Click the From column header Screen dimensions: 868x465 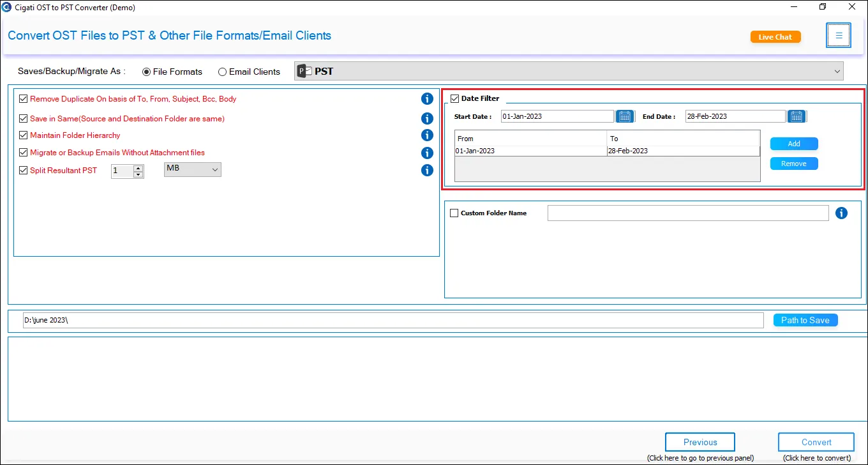(530, 139)
